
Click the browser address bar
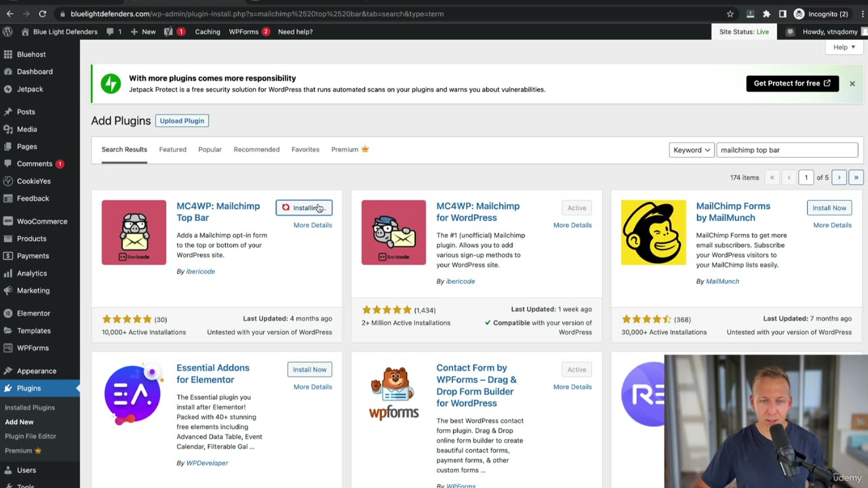click(387, 14)
